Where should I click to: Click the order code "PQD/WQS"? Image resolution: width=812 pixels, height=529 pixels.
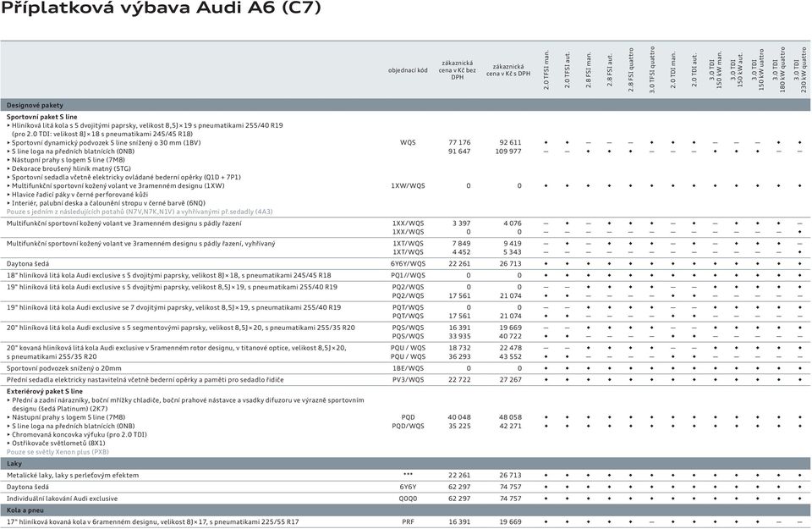(408, 426)
